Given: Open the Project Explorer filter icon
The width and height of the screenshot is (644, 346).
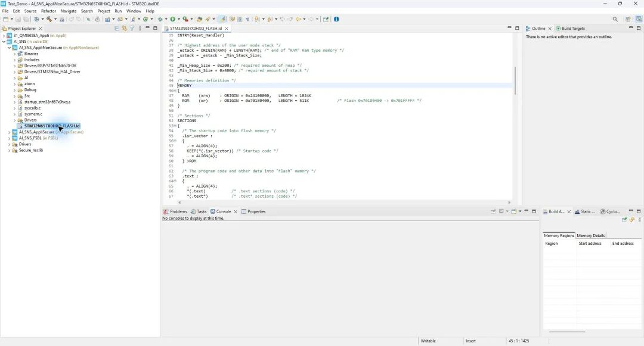Looking at the screenshot, I should [132, 28].
